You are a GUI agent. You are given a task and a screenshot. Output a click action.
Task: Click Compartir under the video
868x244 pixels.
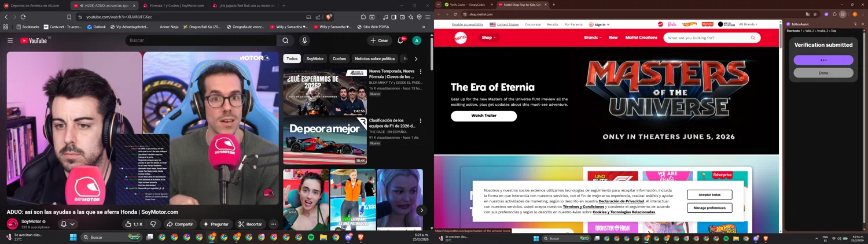coord(179,224)
